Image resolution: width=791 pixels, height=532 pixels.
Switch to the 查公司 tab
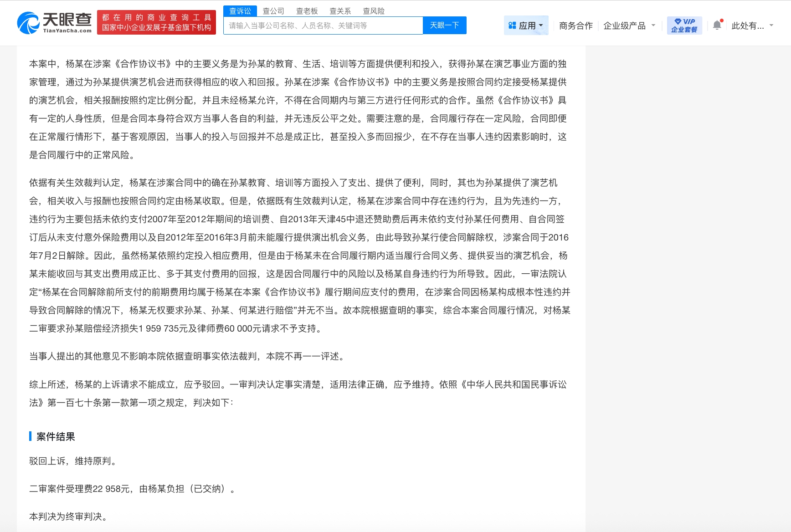273,10
